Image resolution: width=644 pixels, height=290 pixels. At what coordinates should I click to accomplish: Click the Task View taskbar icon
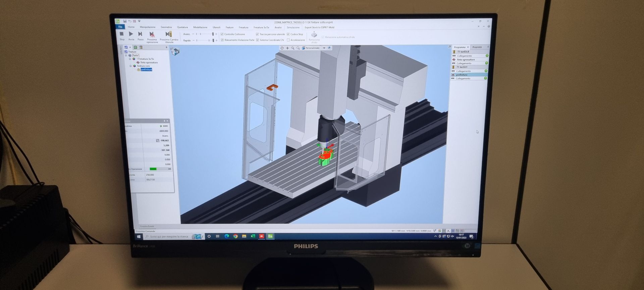point(218,236)
